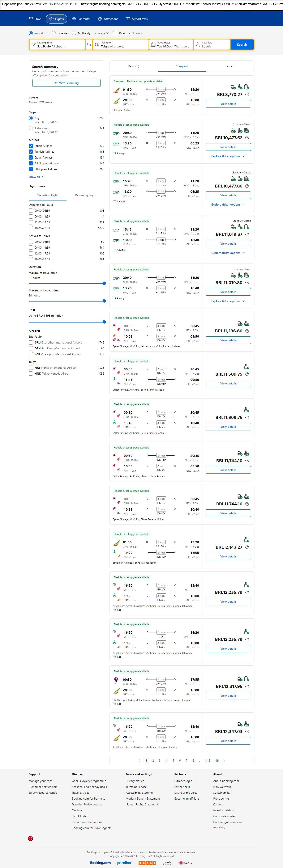Image resolution: width=283 pixels, height=868 pixels.
Task: Click the calendar icon in Travel dates field
Action: point(153,45)
